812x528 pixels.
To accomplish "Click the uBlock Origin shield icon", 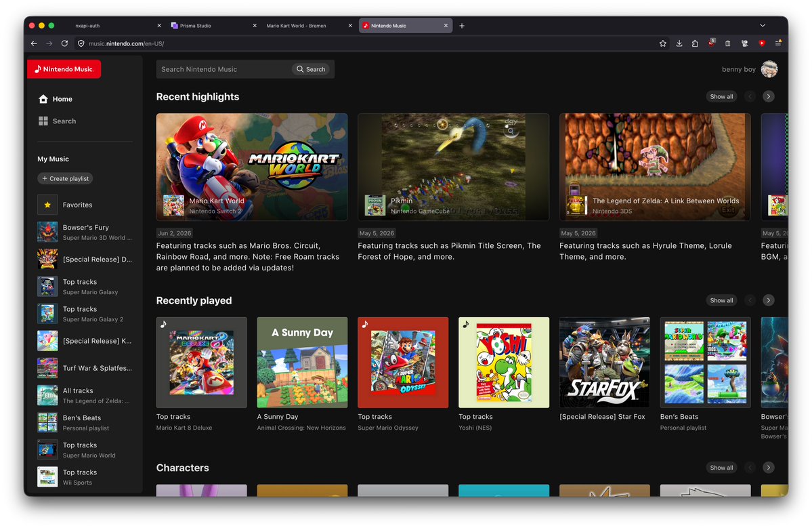I will click(x=712, y=43).
